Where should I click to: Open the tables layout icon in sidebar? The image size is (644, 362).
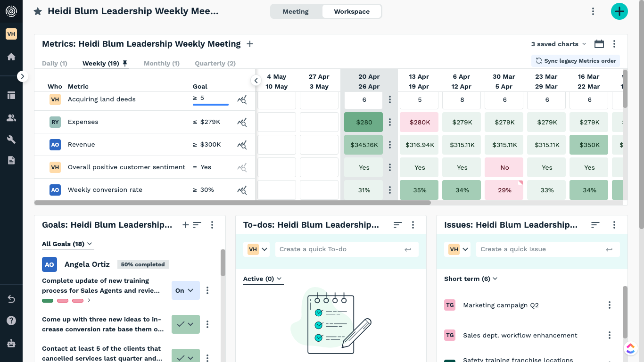[x=11, y=95]
